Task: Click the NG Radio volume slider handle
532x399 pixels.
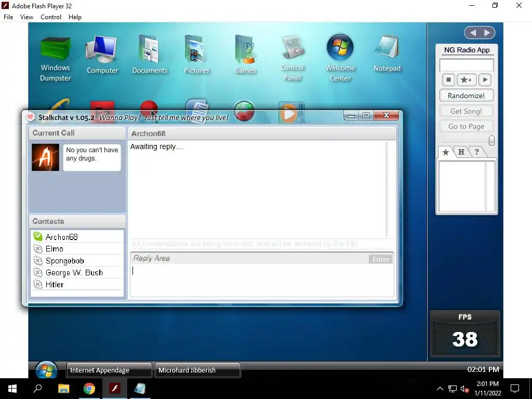Action: tap(491, 140)
